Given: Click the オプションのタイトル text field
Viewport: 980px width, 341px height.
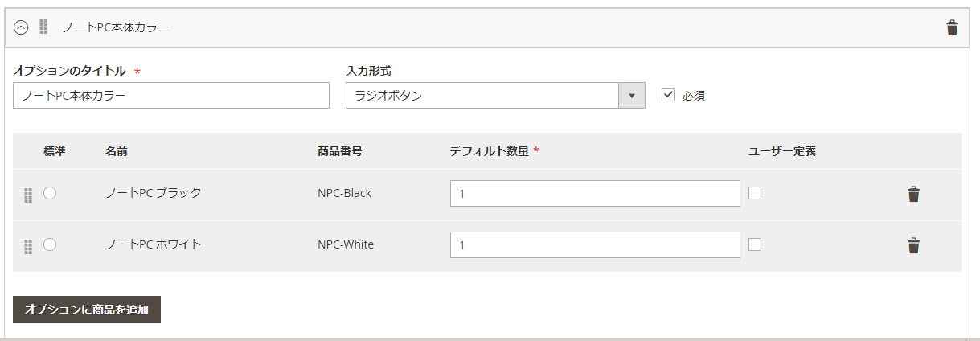Looking at the screenshot, I should (171, 96).
